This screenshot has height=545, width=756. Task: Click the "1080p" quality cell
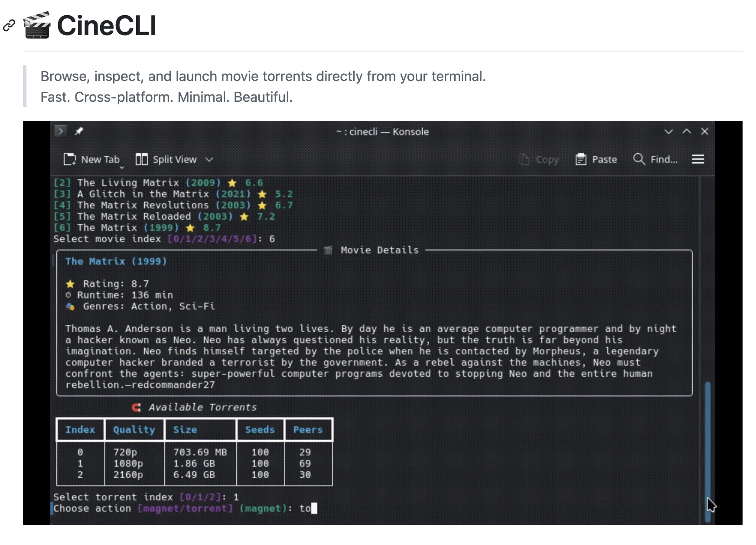pos(128,464)
